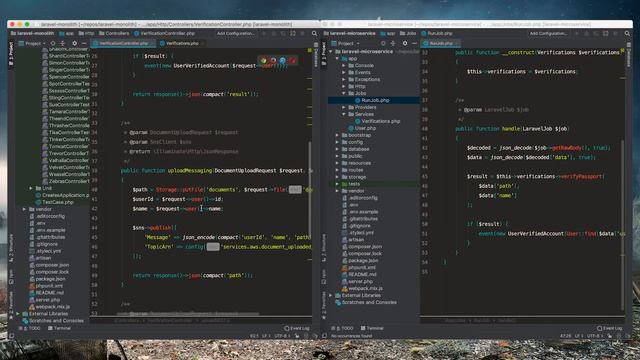This screenshot has width=640, height=360.
Task: Click Controllers breadcrumb in navigation bar
Action: point(114,33)
